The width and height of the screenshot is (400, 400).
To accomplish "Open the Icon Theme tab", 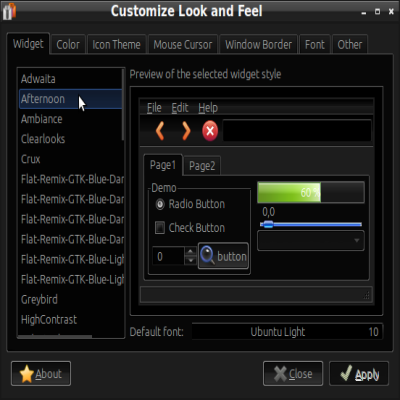I will click(x=116, y=44).
